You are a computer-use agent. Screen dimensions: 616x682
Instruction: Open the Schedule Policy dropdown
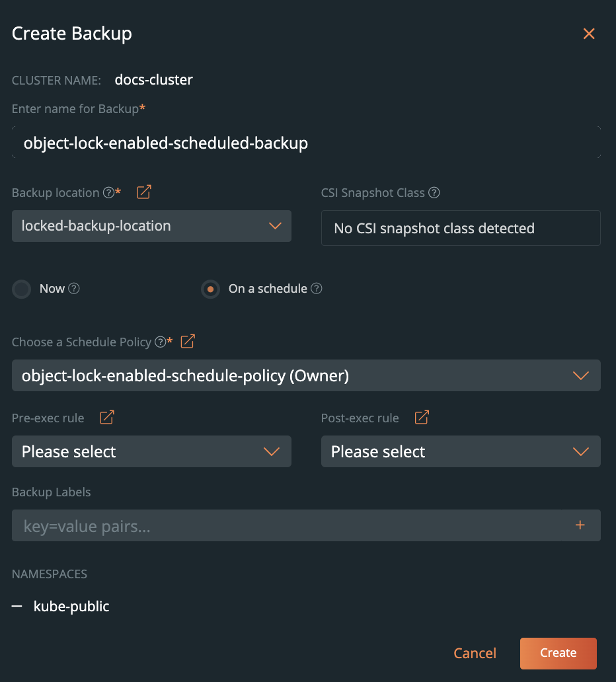tap(306, 375)
